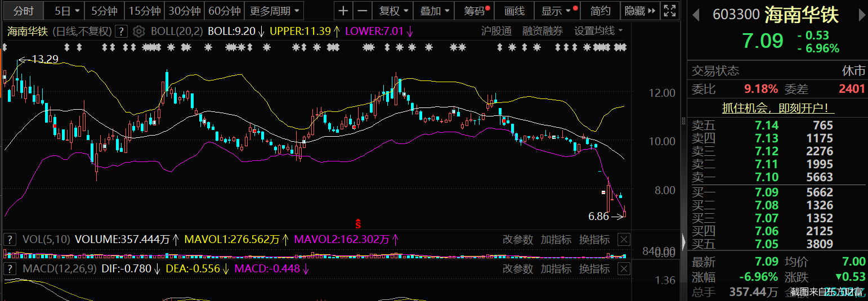
Task: Zoom out chart with minus button
Action: click(x=363, y=11)
